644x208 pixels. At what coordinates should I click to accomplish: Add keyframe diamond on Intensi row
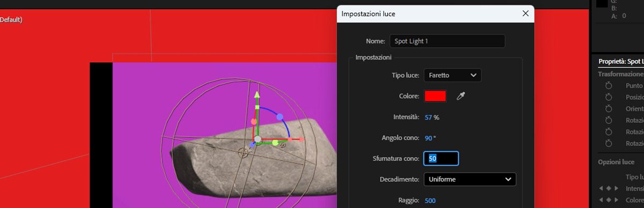click(609, 188)
